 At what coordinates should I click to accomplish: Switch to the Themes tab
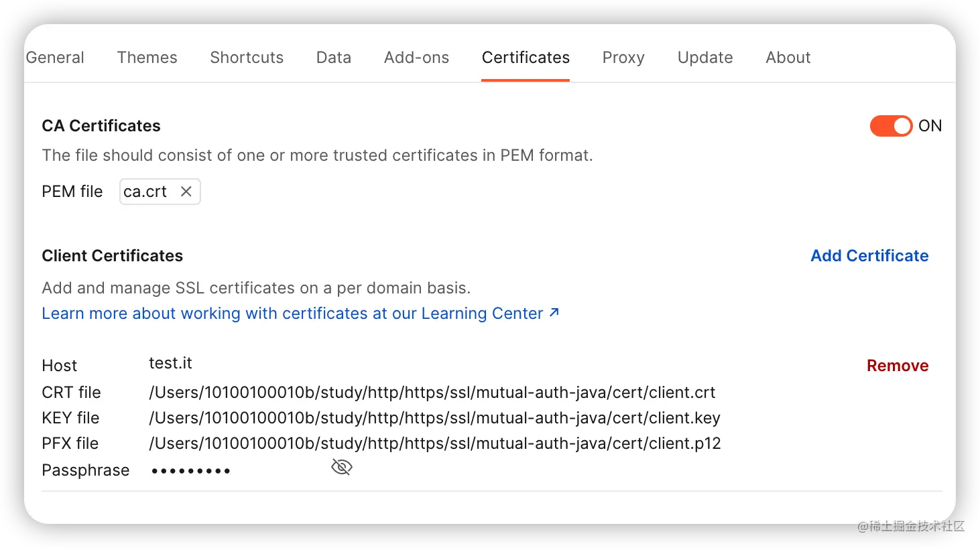[x=147, y=58]
